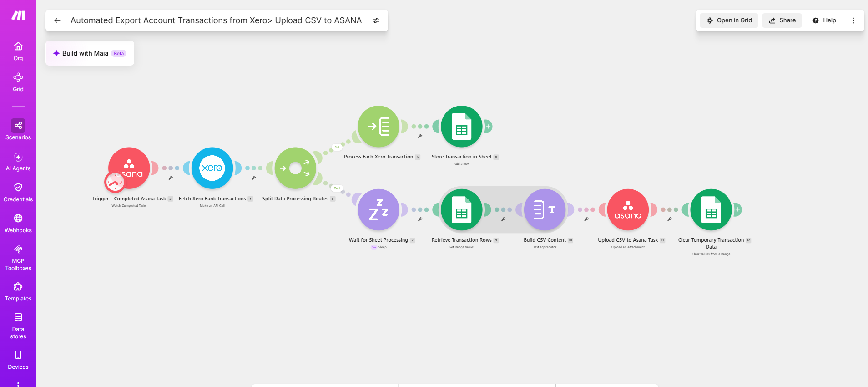
Task: Select Wait for Sheet Processing sleep module
Action: coord(378,209)
